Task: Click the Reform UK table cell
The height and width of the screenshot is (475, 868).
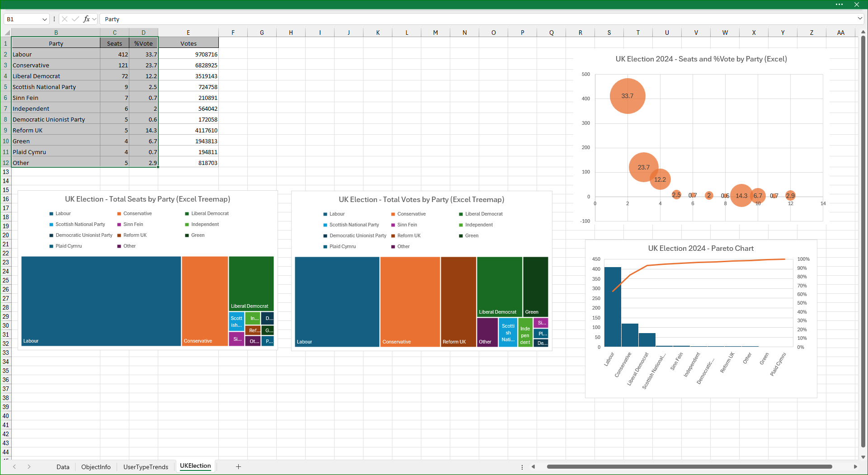Action: click(x=56, y=130)
